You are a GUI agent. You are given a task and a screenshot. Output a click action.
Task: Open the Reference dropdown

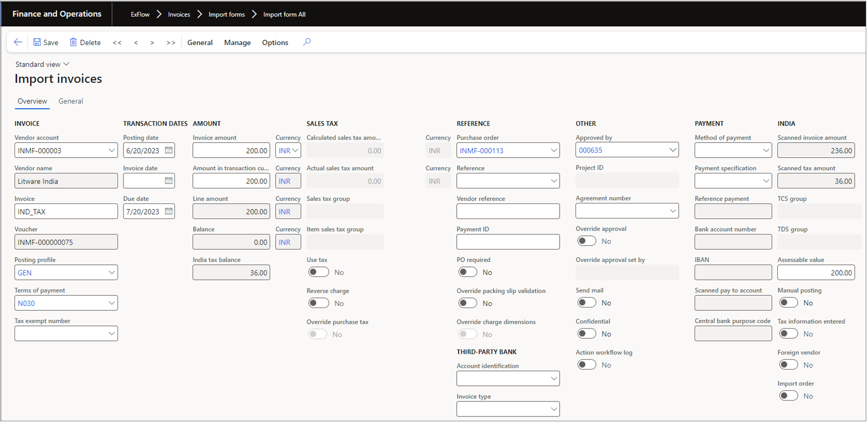pyautogui.click(x=553, y=181)
